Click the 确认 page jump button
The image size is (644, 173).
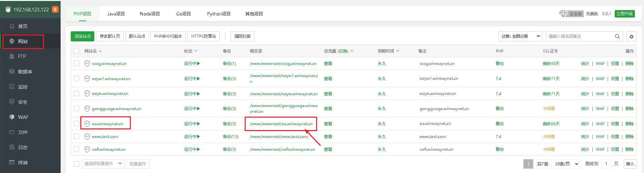pyautogui.click(x=630, y=164)
